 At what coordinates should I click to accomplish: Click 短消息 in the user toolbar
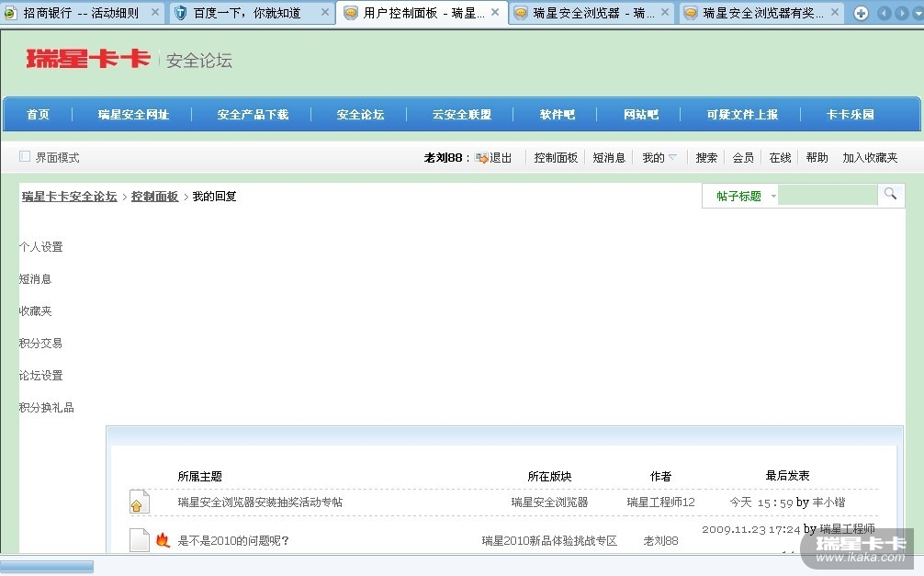point(609,157)
